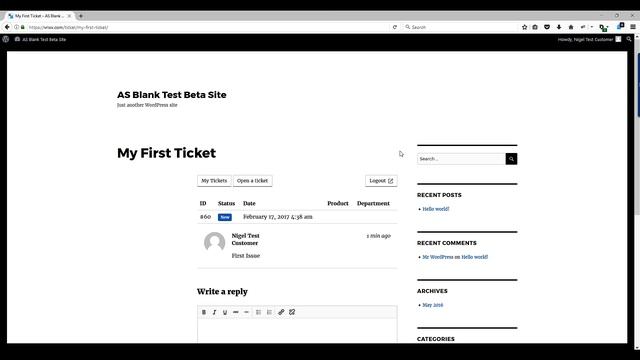Open the Hello world! recent post link
Viewport: 640px width, 360px height.
[x=436, y=209]
